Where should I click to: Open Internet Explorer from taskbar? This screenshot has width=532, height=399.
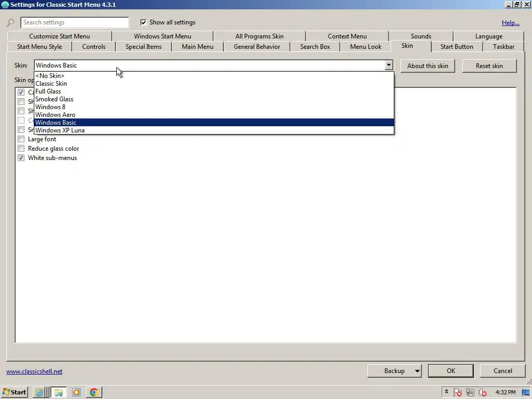pos(39,392)
